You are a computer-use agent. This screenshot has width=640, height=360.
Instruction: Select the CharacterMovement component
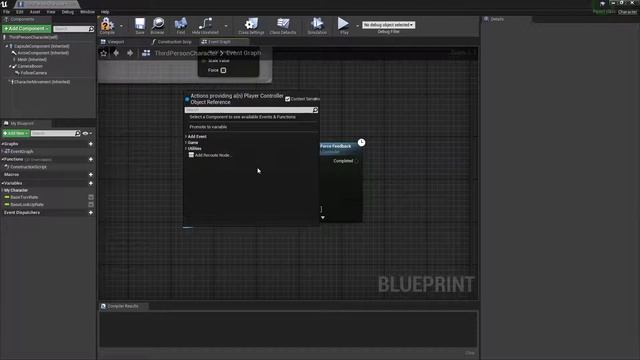point(42,82)
